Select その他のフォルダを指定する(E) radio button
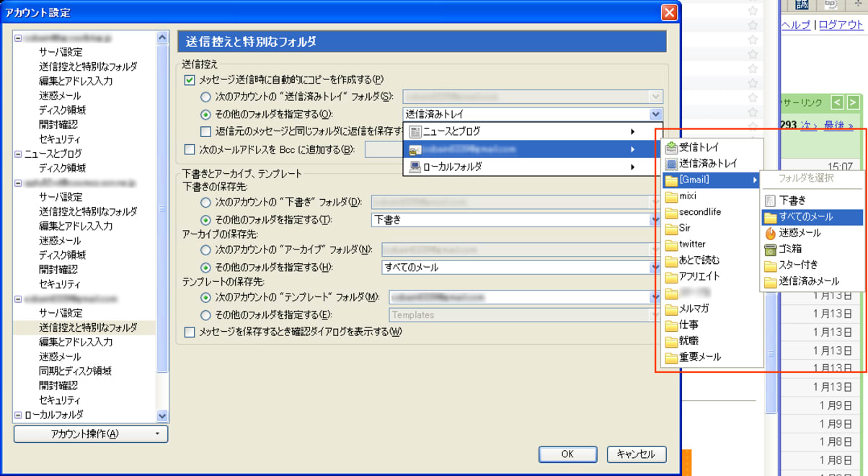Screen dimensions: 868x476 [x=205, y=315]
